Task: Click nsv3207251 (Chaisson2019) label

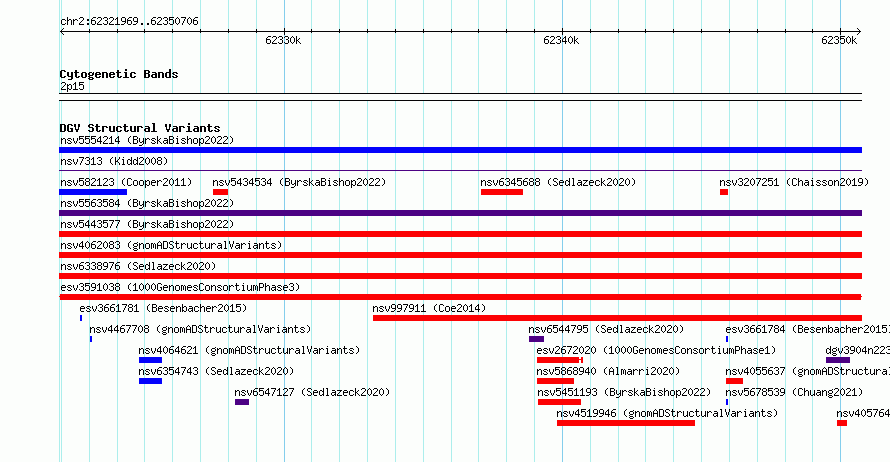Action: (794, 182)
